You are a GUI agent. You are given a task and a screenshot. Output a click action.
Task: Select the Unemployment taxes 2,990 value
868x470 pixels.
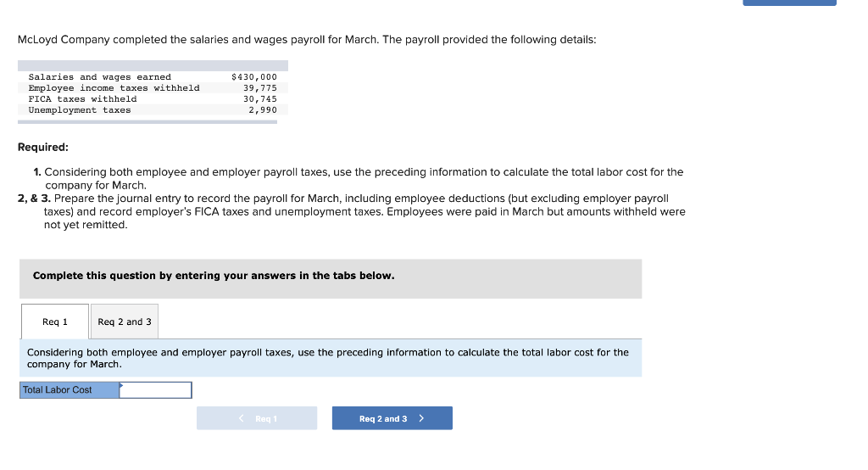click(x=263, y=110)
